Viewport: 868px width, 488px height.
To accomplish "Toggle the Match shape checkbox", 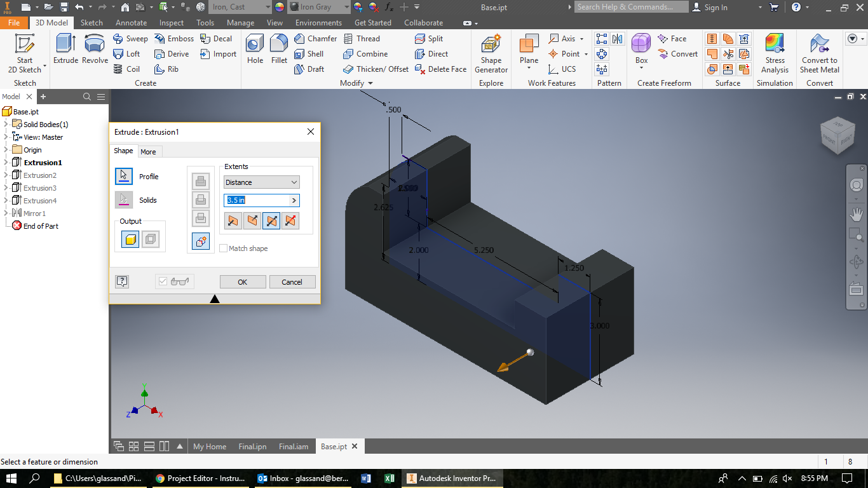I will pos(224,248).
